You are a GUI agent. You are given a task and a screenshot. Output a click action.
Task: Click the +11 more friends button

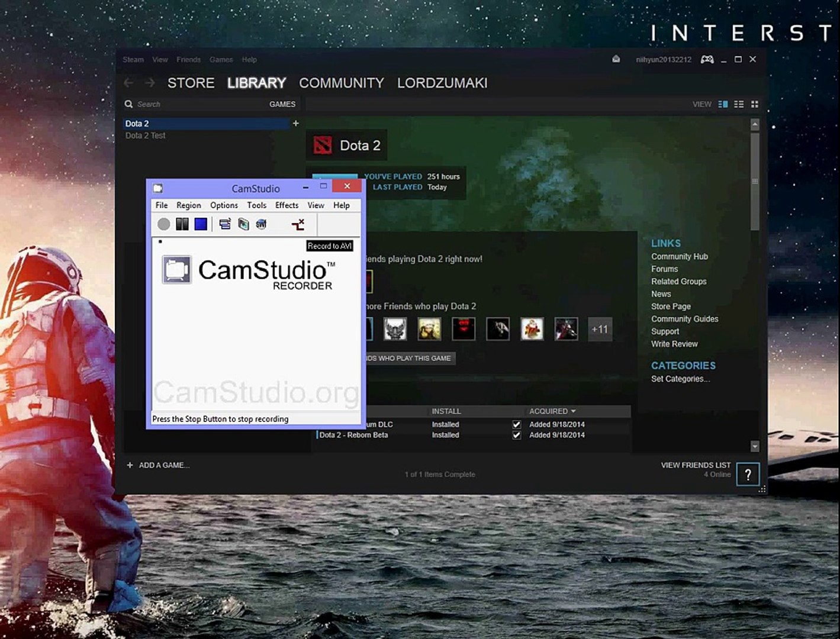(x=600, y=330)
